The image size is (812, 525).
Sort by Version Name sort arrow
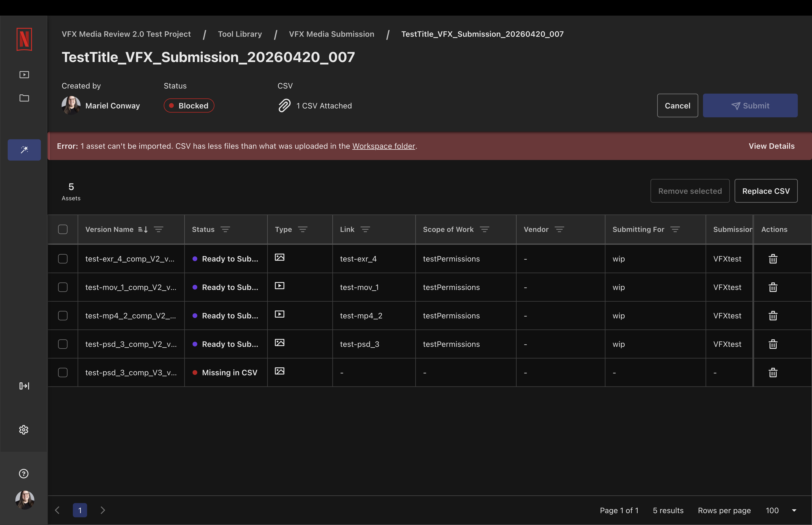coord(143,230)
